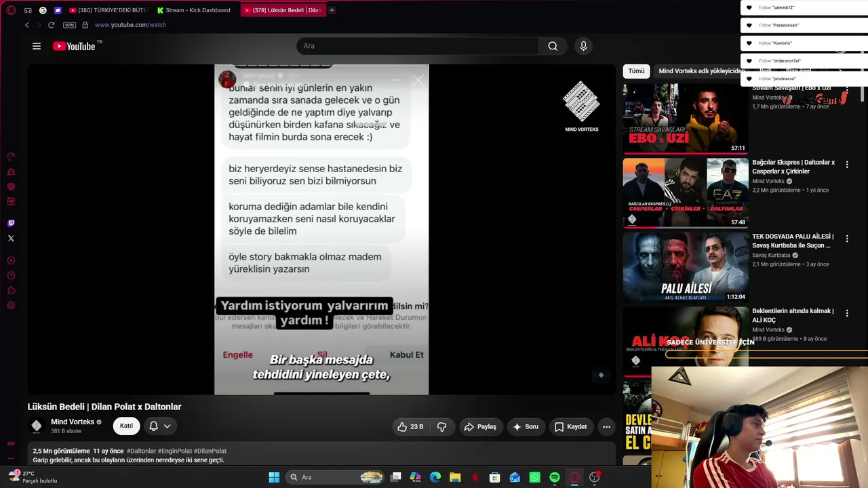Open Twitch in the Opera sidebar
868x488 pixels.
(x=11, y=223)
